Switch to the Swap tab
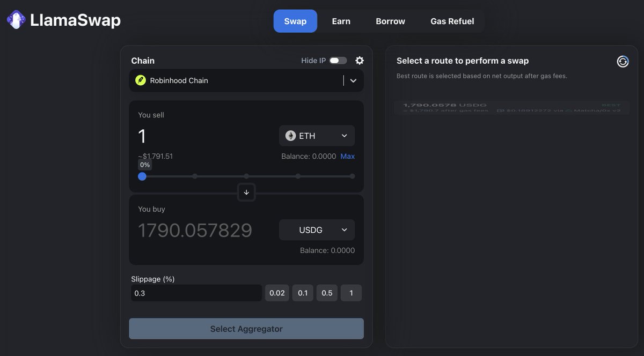The width and height of the screenshot is (644, 356). [295, 21]
